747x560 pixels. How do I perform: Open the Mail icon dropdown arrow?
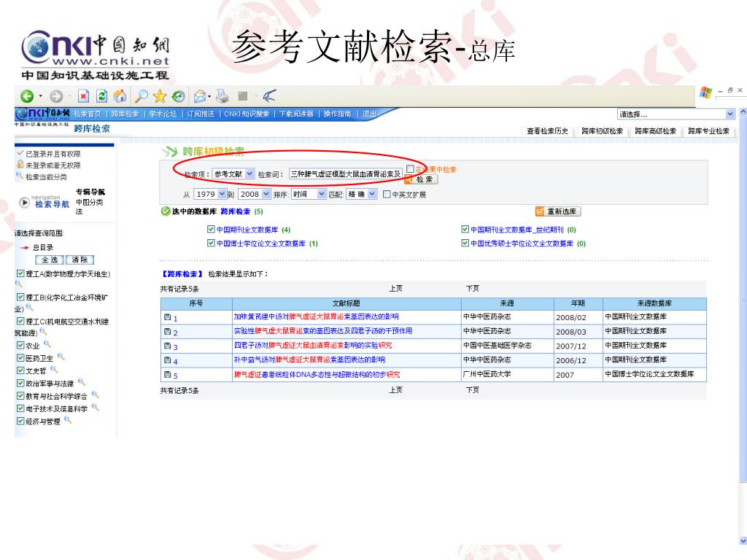point(209,97)
